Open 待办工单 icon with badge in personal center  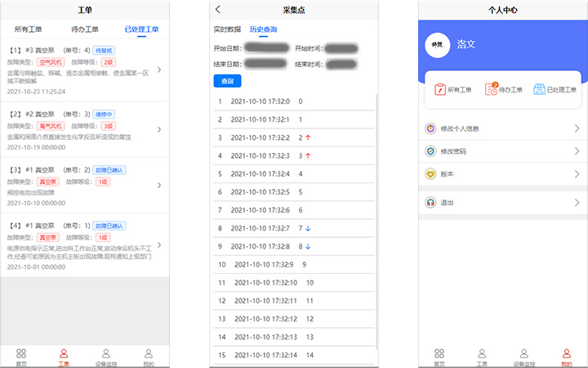point(492,88)
